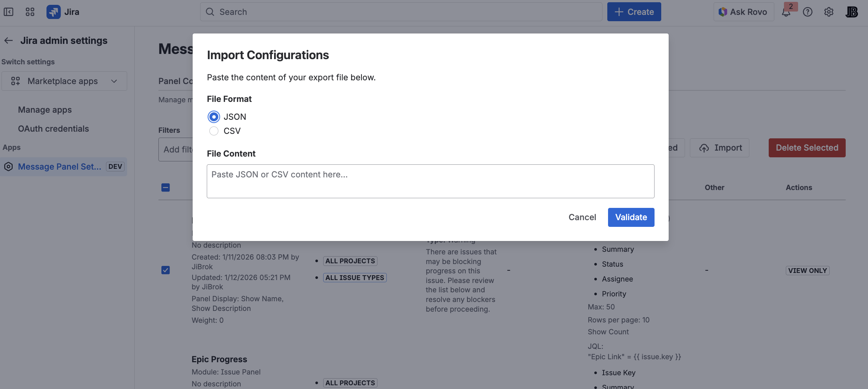Open OAuth credentials settings

[53, 128]
